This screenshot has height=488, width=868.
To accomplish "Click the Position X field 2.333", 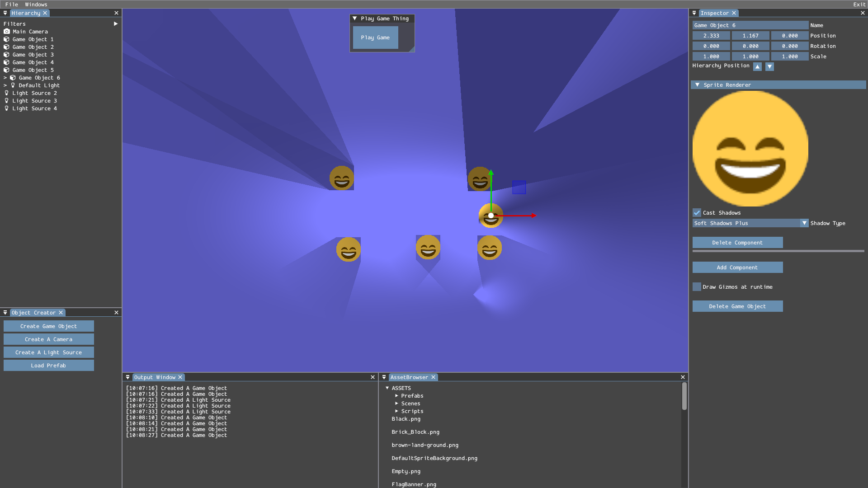I will (711, 36).
